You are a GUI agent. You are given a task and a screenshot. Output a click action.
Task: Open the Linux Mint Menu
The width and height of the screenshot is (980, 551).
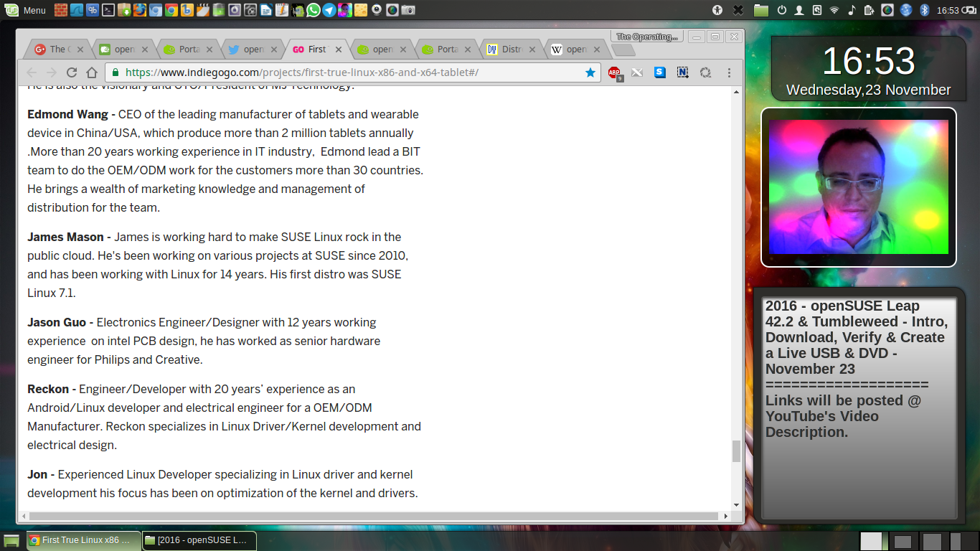coord(26,10)
